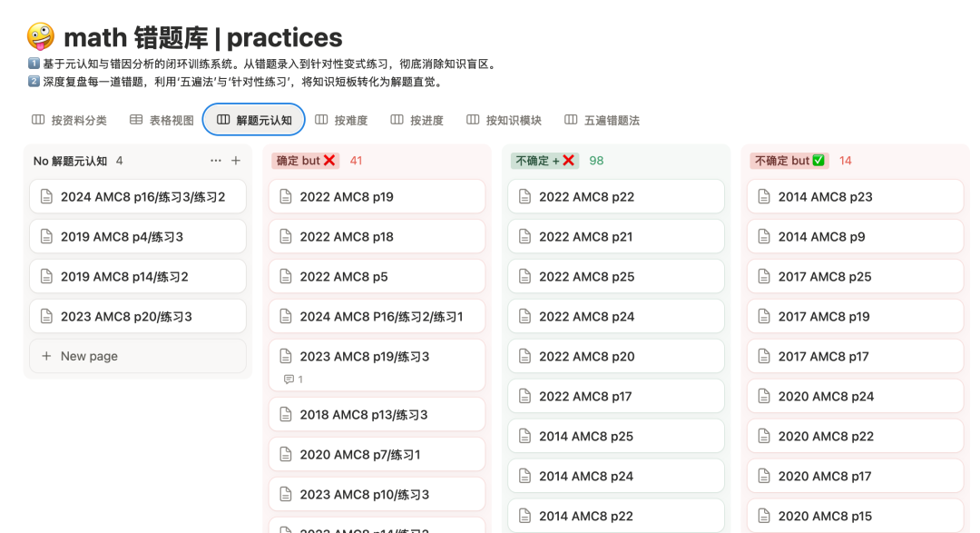
Task: Open the card 2023 AMC8 p10/练习3
Action: pos(377,494)
